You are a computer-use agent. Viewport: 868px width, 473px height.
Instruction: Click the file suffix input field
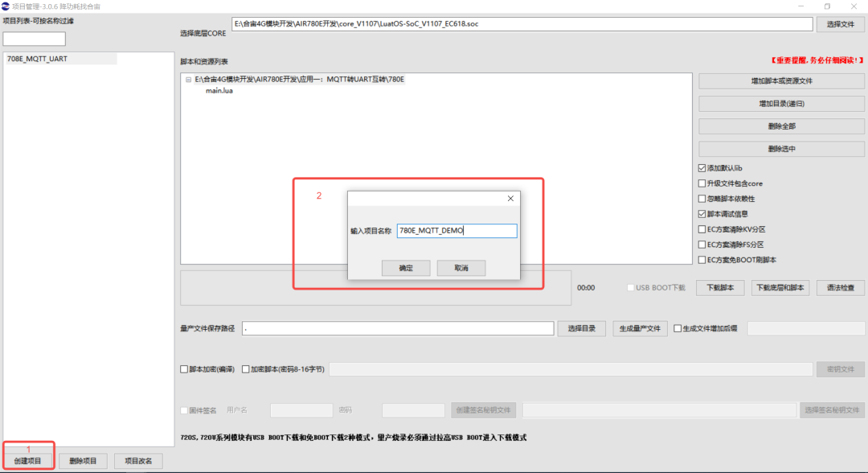click(806, 328)
